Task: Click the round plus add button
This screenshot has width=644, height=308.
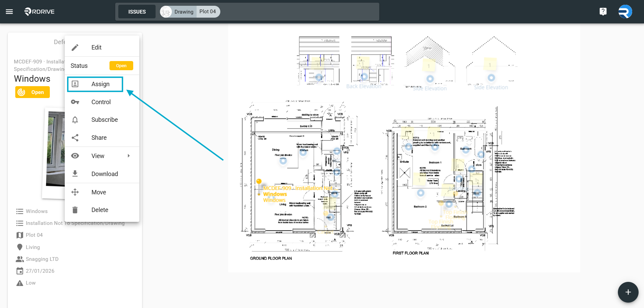Action: point(628,292)
